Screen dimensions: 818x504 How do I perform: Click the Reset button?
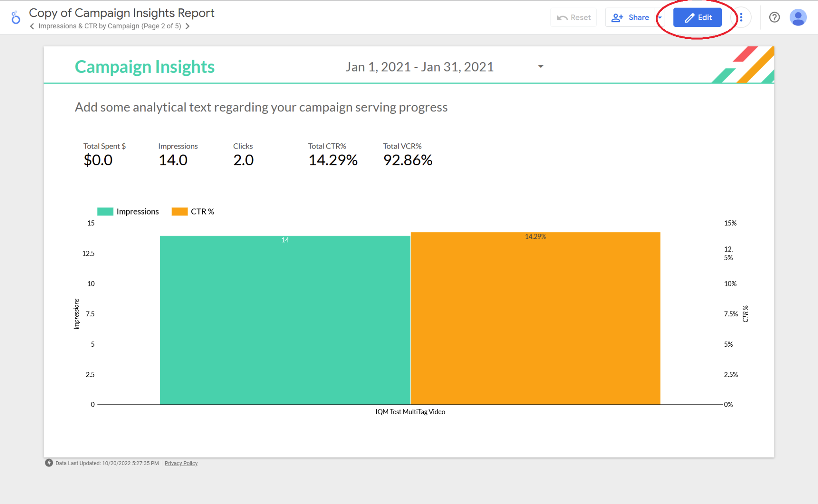tap(574, 18)
